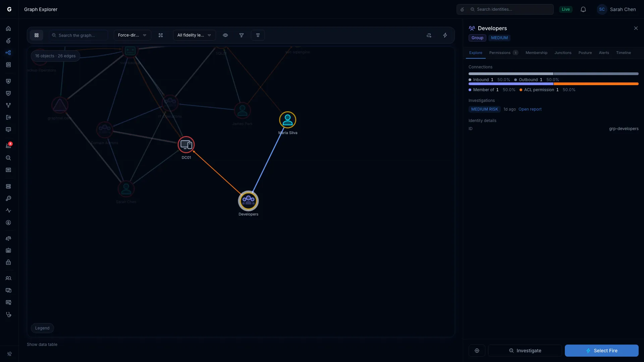Viewport: 644px width, 362px height.
Task: Click the G logo at top left
Action: pyautogui.click(x=9, y=9)
